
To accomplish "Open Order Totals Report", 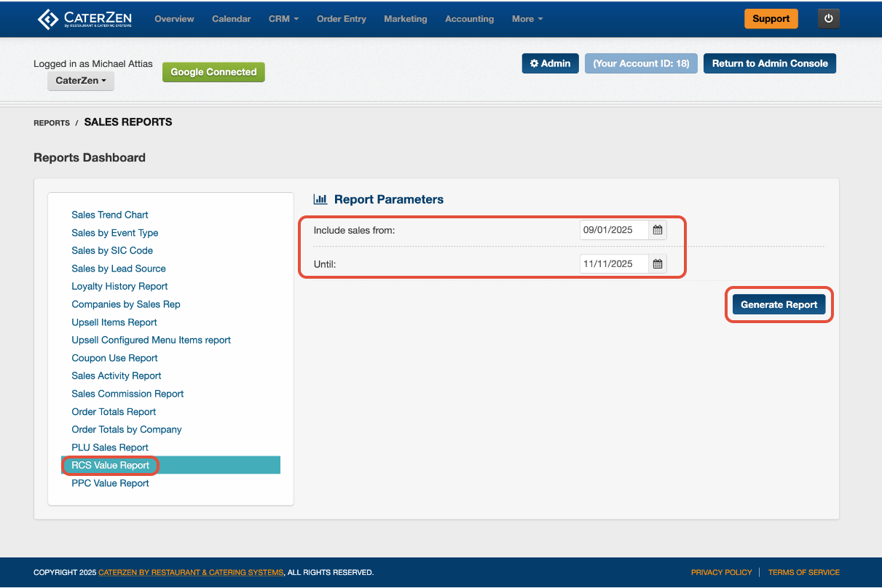I will click(114, 412).
